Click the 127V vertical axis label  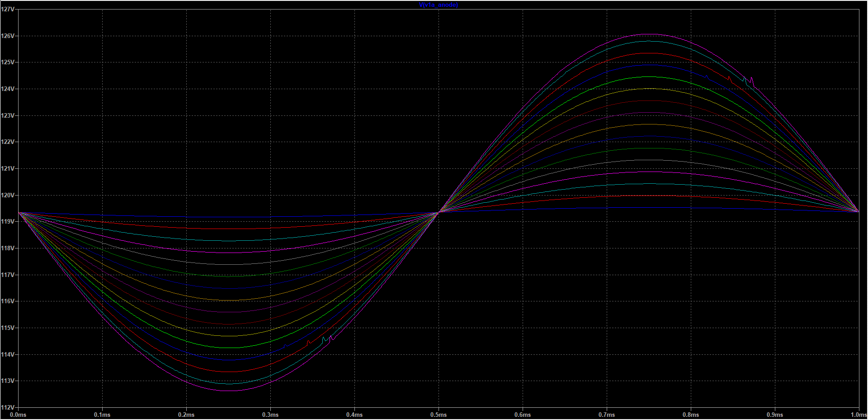(7, 9)
